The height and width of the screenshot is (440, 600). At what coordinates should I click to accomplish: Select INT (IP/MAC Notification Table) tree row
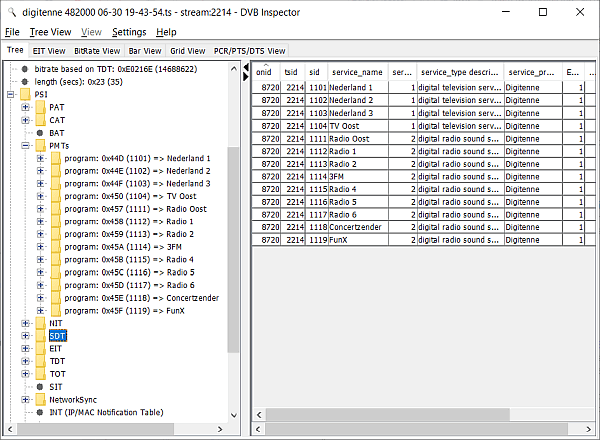(106, 412)
